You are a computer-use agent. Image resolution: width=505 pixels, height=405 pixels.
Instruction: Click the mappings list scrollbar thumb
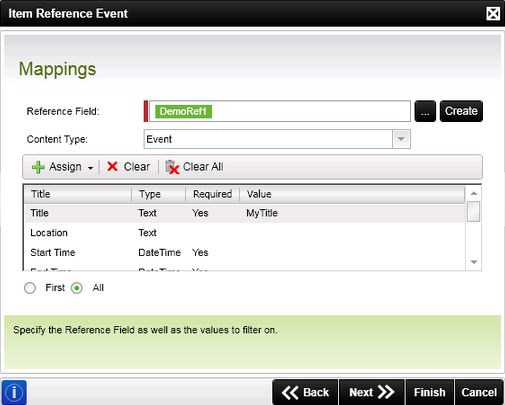click(x=473, y=211)
